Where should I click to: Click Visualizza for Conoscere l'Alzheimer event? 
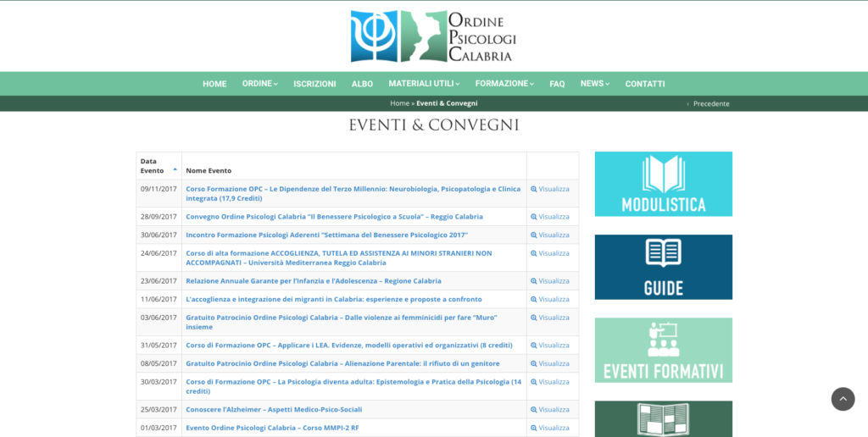coord(550,410)
